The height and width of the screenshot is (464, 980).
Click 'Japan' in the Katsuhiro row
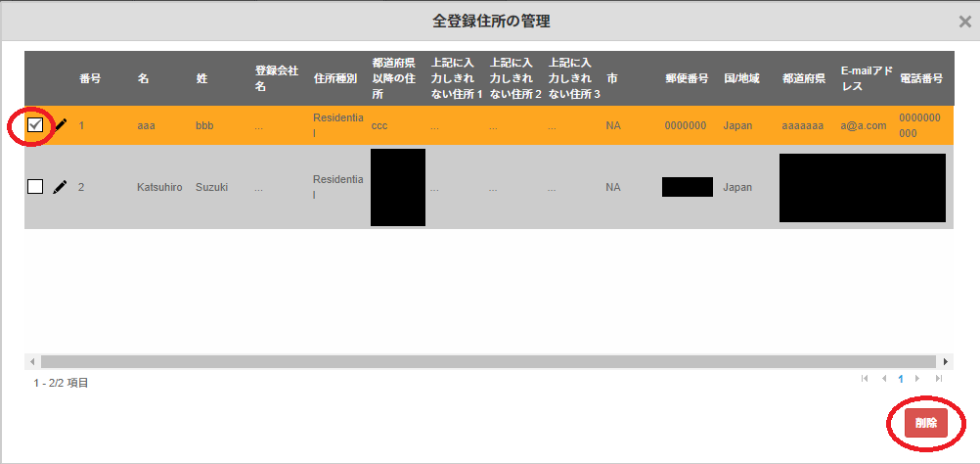(x=737, y=187)
